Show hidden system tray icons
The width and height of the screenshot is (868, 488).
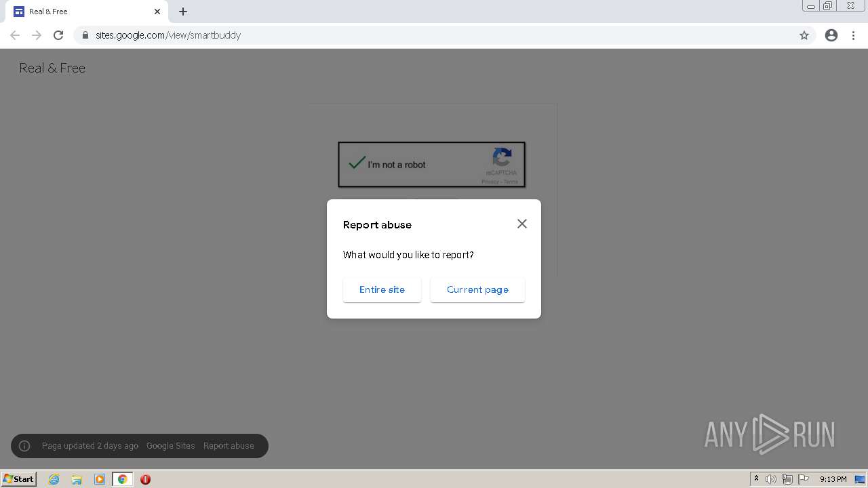coord(756,479)
